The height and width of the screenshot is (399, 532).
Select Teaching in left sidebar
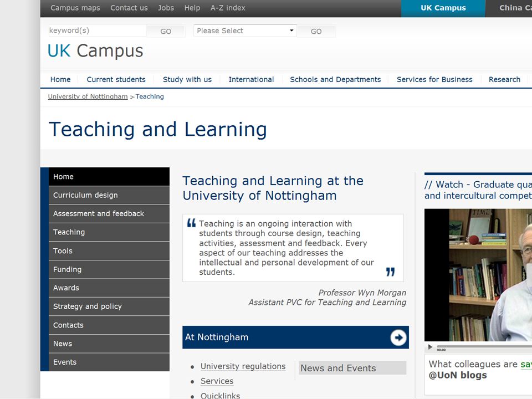tap(109, 232)
